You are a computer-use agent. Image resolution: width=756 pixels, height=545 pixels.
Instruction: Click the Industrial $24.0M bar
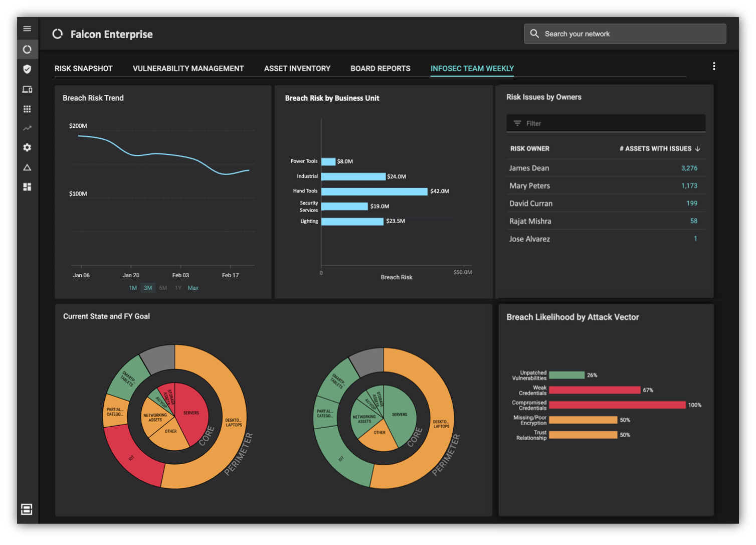tap(353, 176)
